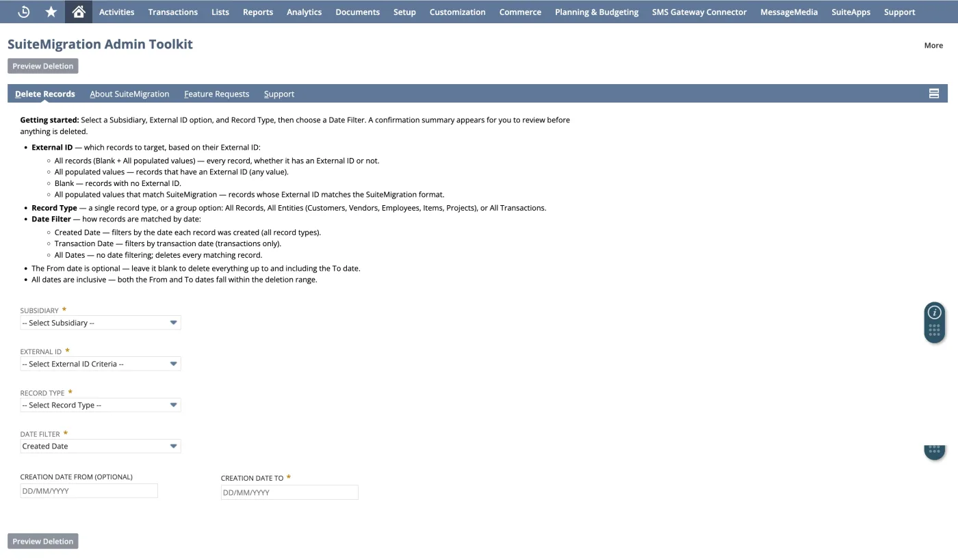Open the Documents menu

tap(357, 12)
